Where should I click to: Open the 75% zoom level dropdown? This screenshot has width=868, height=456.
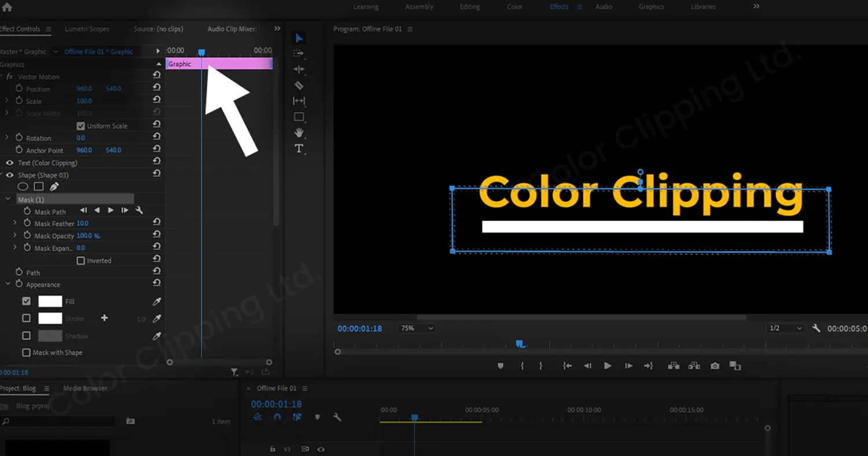[x=416, y=328]
